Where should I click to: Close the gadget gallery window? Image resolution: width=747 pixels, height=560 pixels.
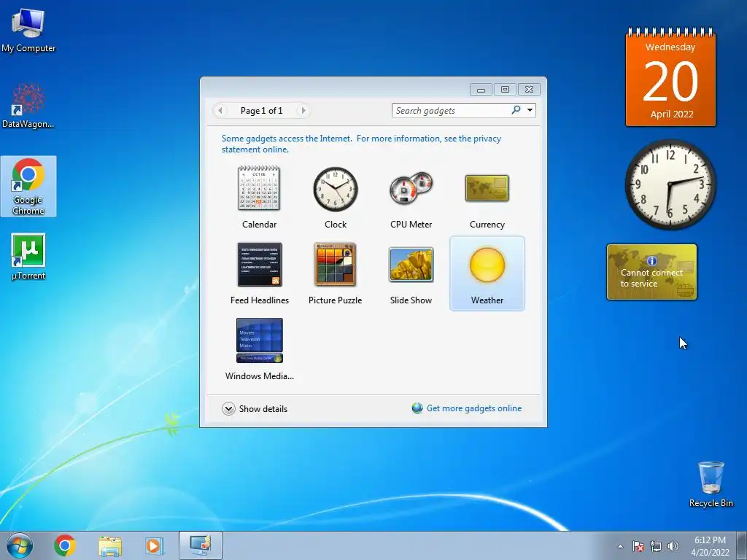(529, 90)
